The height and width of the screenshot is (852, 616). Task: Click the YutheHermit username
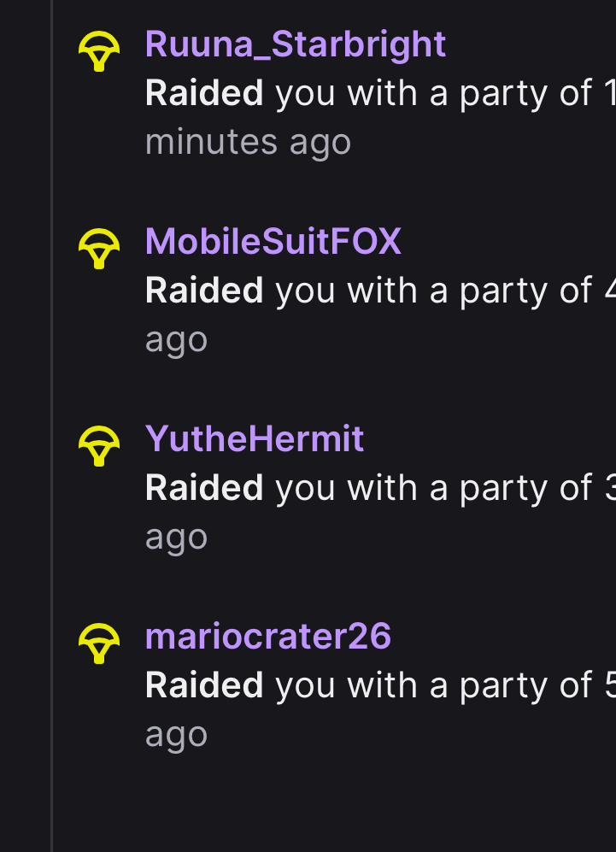pos(255,439)
